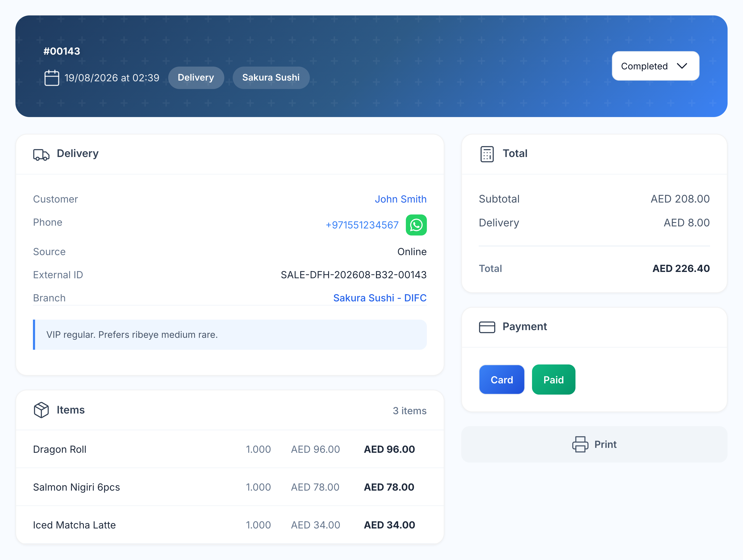This screenshot has width=743, height=560.
Task: Print the order receipt
Action: [594, 444]
